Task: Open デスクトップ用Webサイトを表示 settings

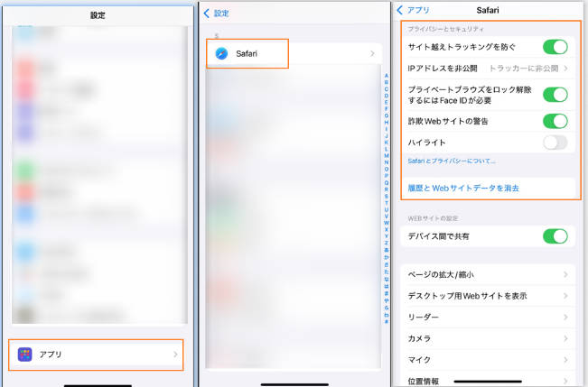Action: [488, 296]
